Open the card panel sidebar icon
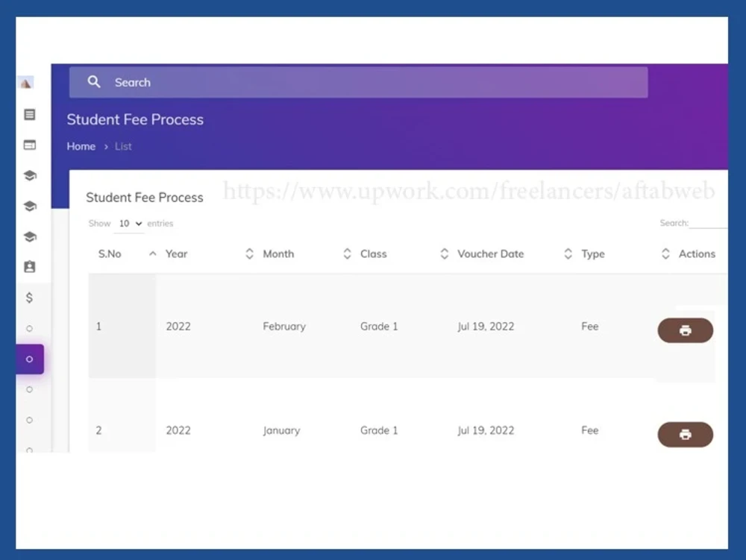 point(30,145)
